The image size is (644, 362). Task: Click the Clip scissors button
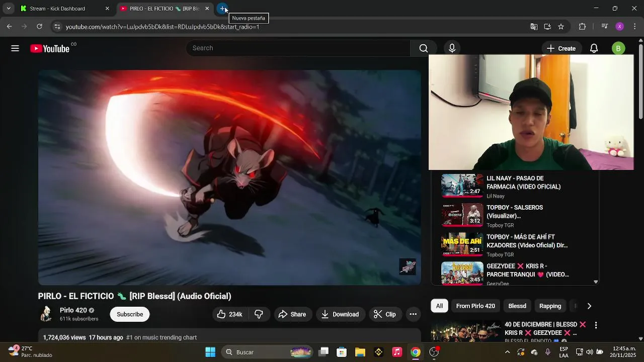pos(385,314)
